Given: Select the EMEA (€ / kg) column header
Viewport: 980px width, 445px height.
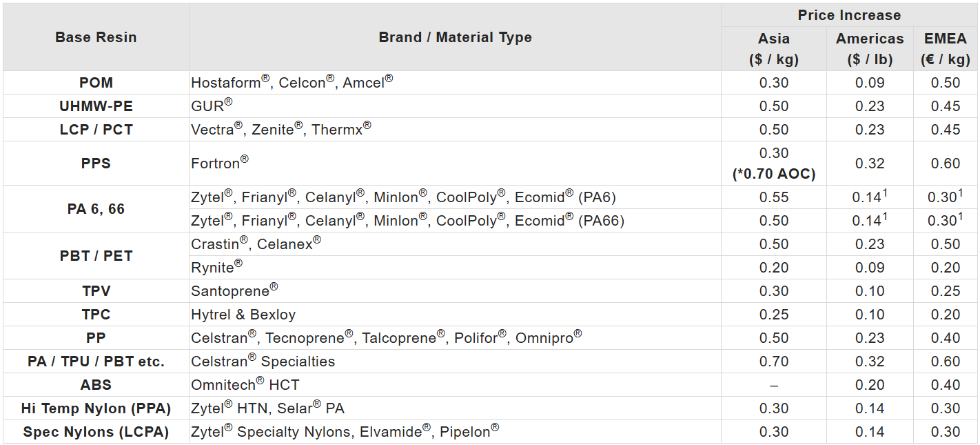Looking at the screenshot, I should coord(945,49).
